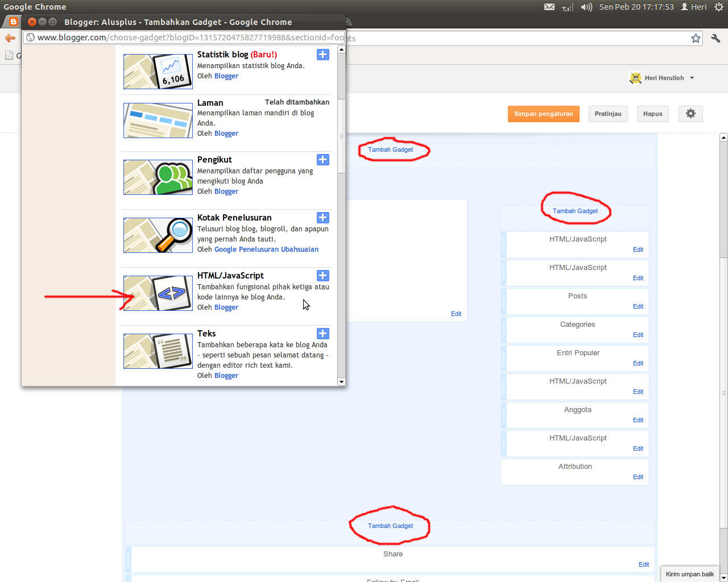Edit the Attribution gadget

click(638, 477)
